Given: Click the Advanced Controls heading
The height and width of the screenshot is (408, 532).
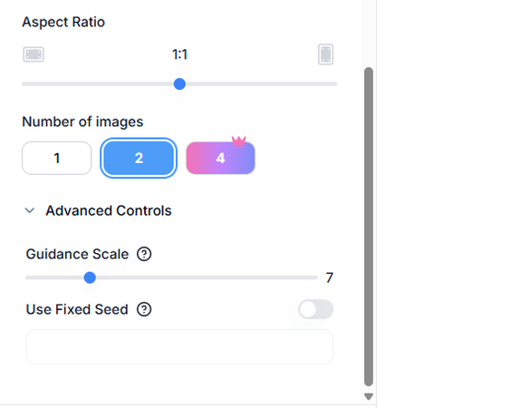Looking at the screenshot, I should pyautogui.click(x=109, y=210).
